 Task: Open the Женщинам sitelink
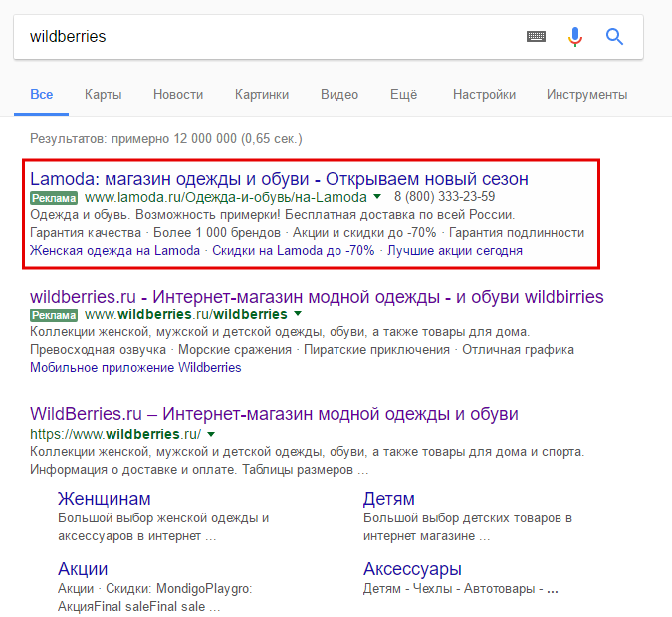105,498
